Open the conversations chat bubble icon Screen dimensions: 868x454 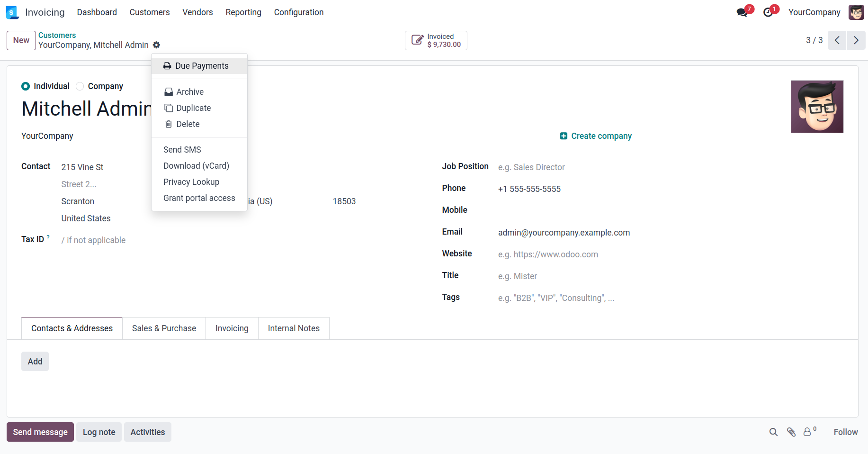click(742, 12)
